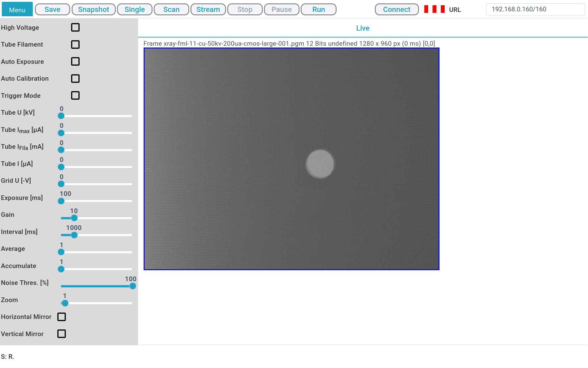Toggle Horizontal Mirror checkbox
588x368 pixels.
tap(62, 317)
